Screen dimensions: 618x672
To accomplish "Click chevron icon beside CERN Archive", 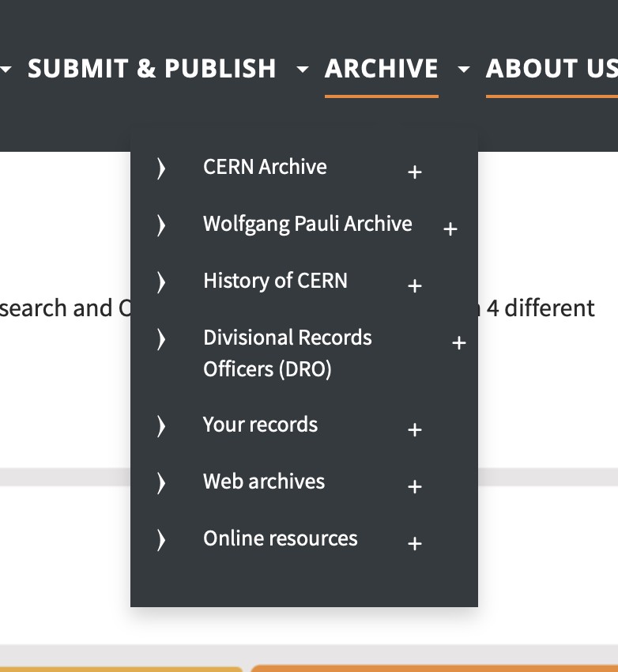I will (x=161, y=168).
